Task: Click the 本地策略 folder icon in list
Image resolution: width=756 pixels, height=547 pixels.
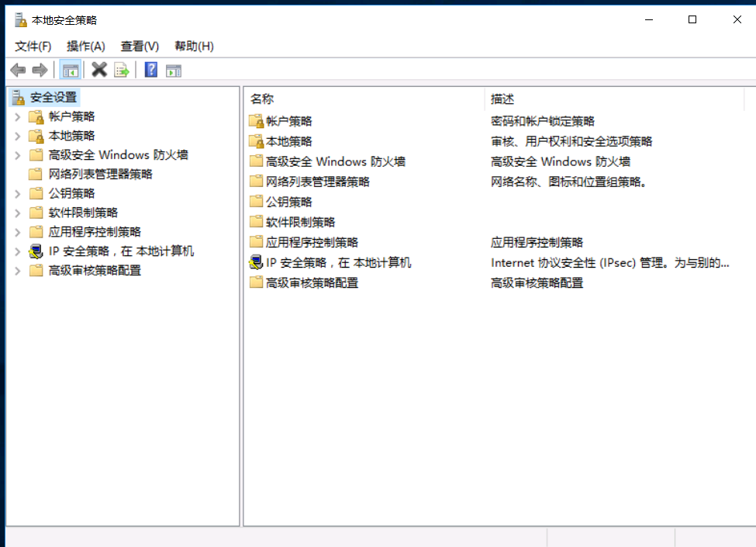Action: pos(256,141)
